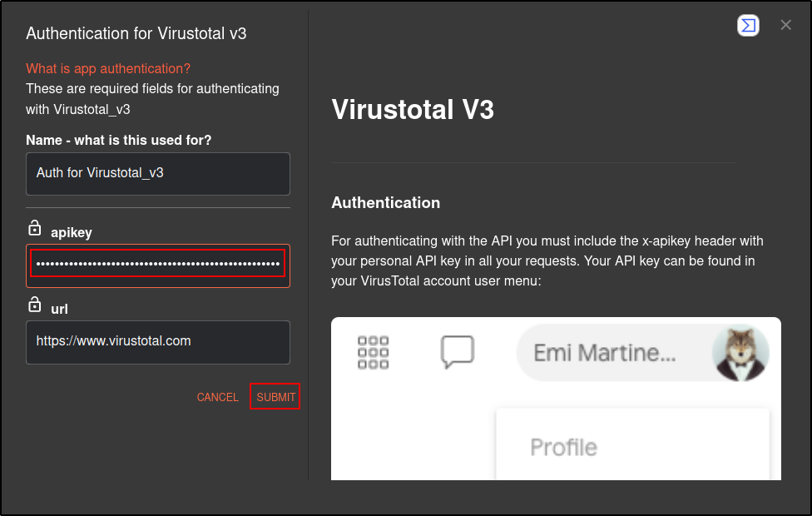The image size is (812, 516).
Task: Select Profile in the user menu image
Action: (x=563, y=447)
